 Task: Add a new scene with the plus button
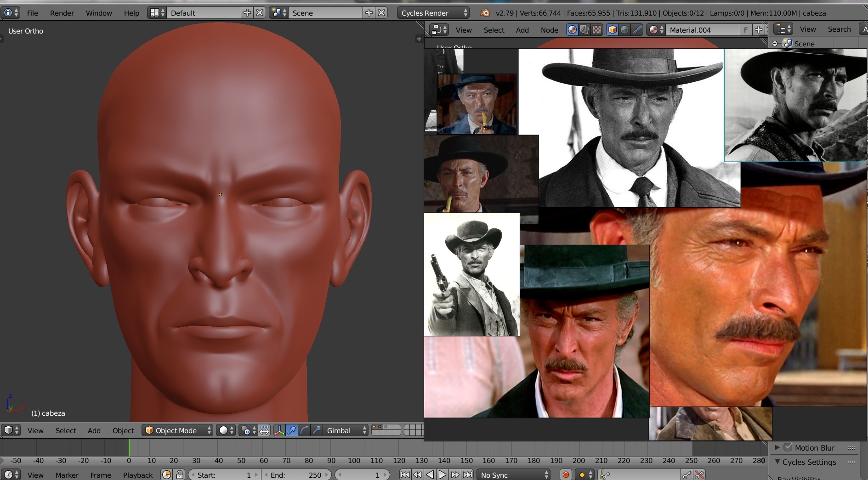369,13
